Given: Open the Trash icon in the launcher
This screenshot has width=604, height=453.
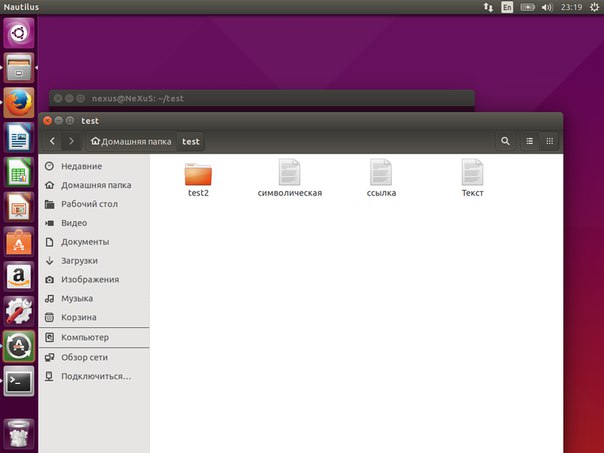Looking at the screenshot, I should tap(18, 435).
